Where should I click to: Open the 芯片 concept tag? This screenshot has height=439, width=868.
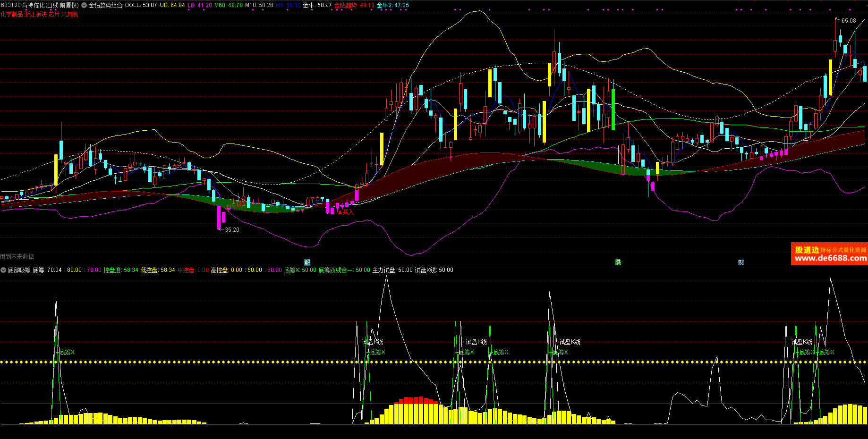(54, 14)
